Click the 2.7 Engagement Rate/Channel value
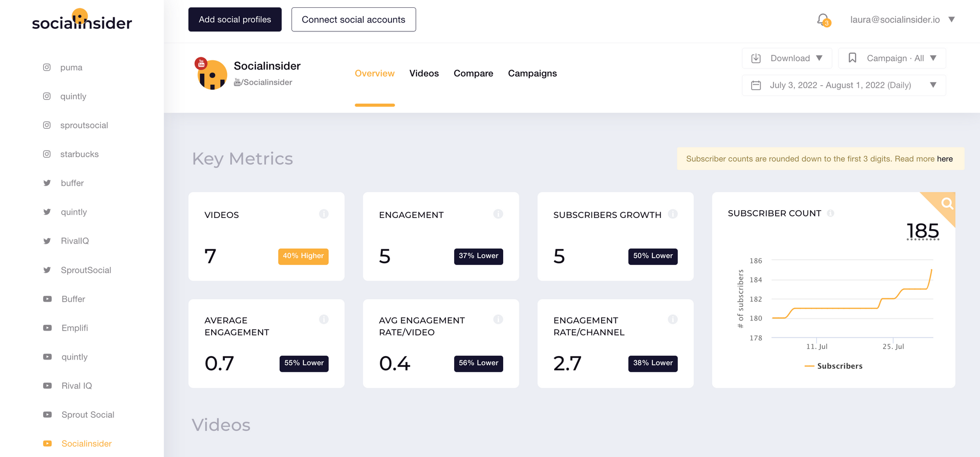 pyautogui.click(x=567, y=363)
